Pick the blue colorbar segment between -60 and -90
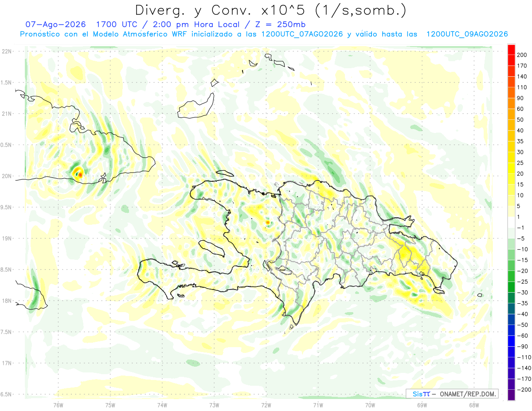Screen dimensions: 532x411 click(x=511, y=341)
